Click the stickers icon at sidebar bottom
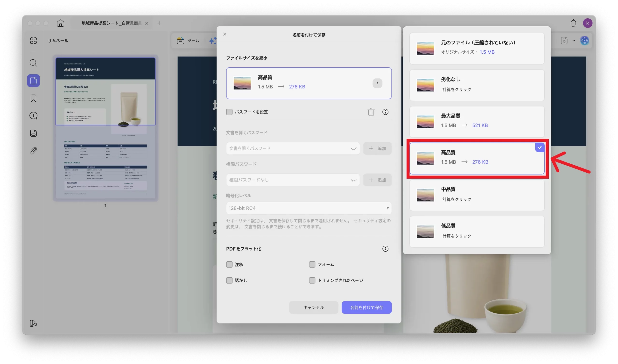618x364 pixels. [33, 323]
